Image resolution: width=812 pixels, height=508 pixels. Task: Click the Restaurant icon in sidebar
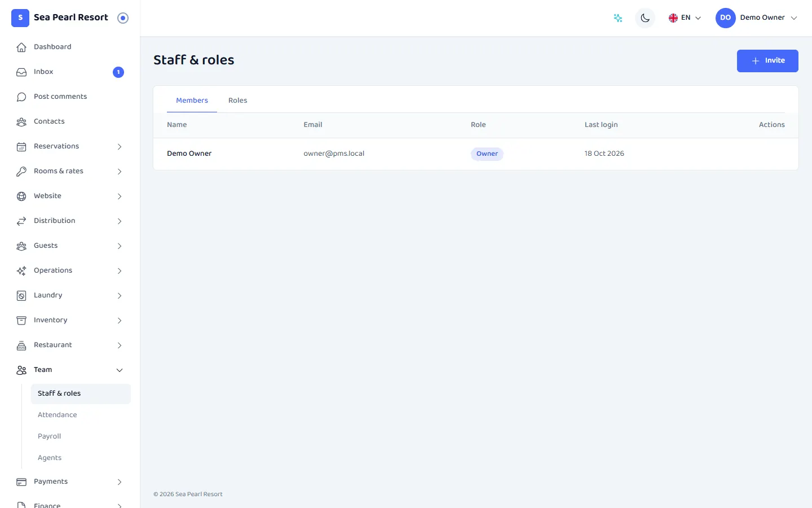pos(21,345)
